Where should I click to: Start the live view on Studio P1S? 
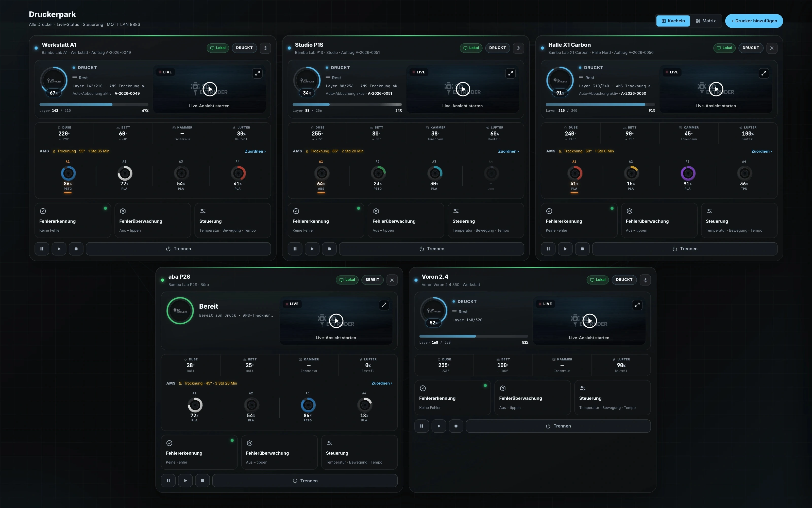click(463, 89)
